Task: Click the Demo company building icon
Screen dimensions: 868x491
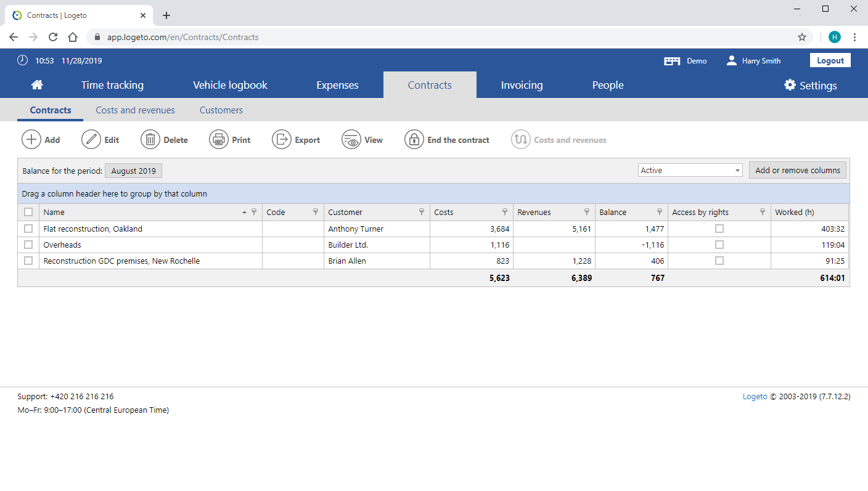Action: (x=672, y=61)
